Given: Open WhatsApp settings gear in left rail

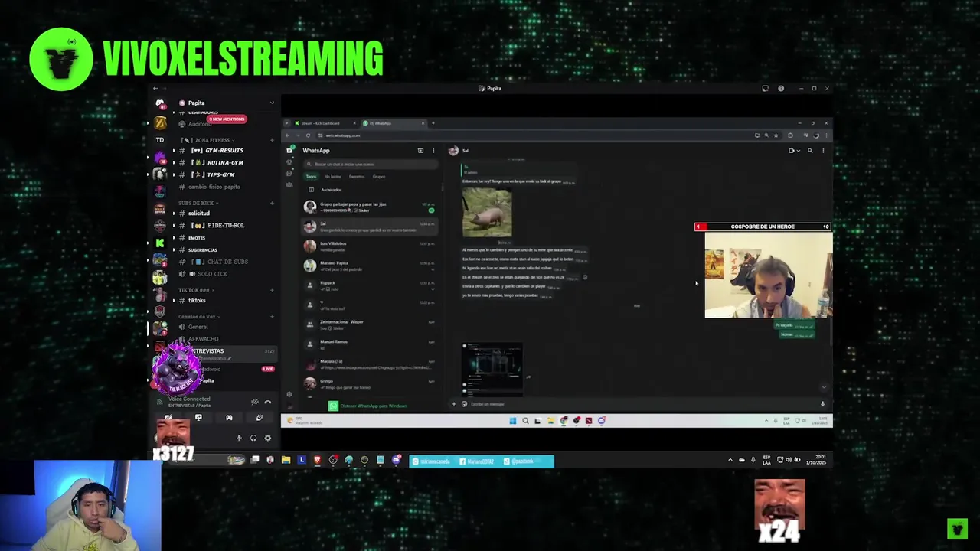Looking at the screenshot, I should click(289, 395).
